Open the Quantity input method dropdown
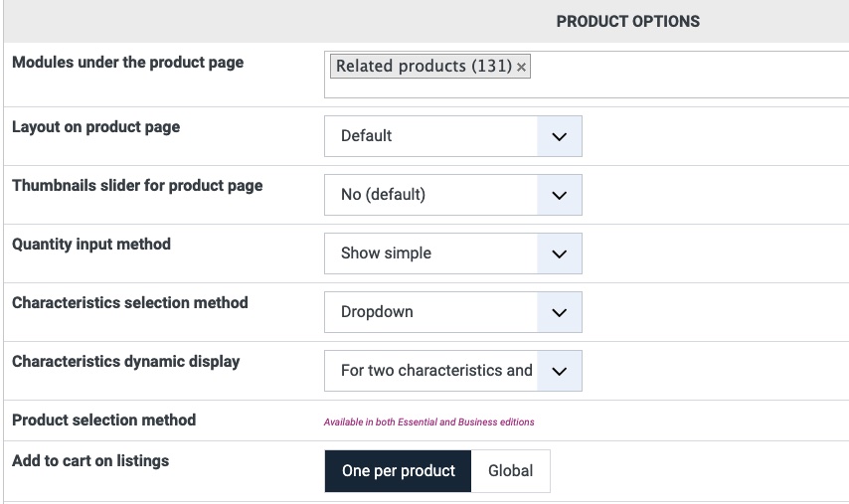This screenshot has height=504, width=849. coord(452,253)
